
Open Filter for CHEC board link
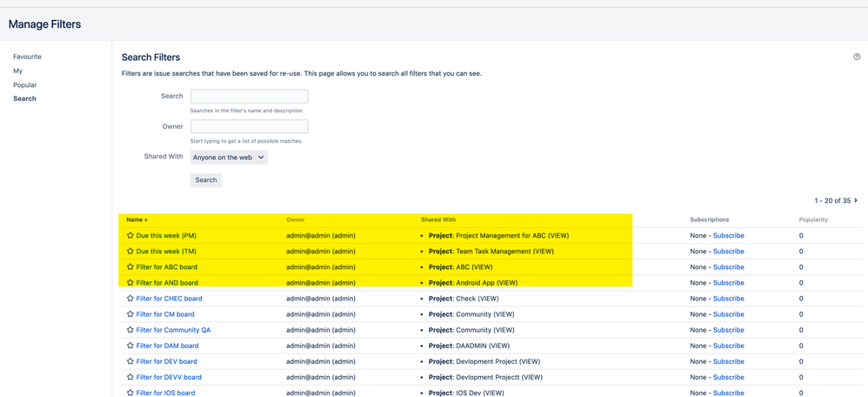pos(169,299)
